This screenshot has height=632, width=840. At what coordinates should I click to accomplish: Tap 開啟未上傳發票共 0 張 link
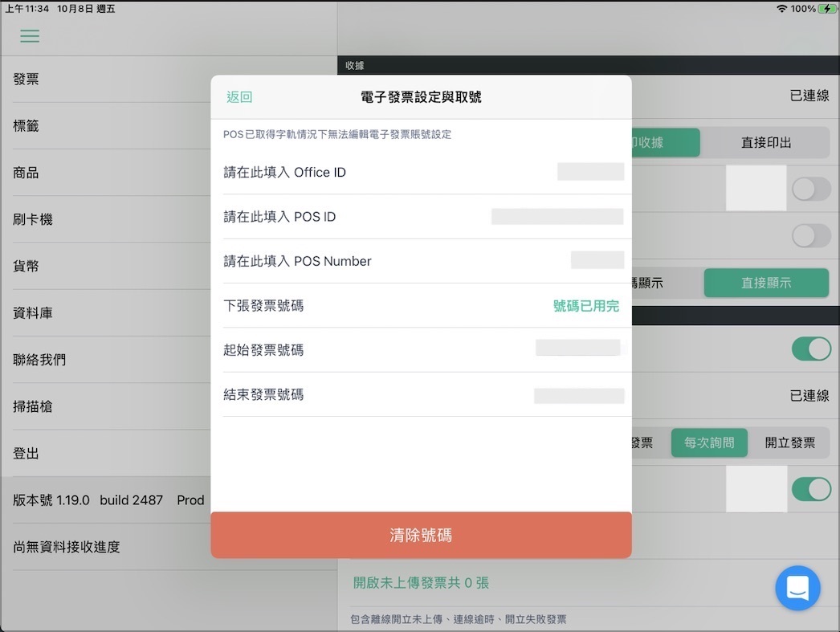click(421, 583)
